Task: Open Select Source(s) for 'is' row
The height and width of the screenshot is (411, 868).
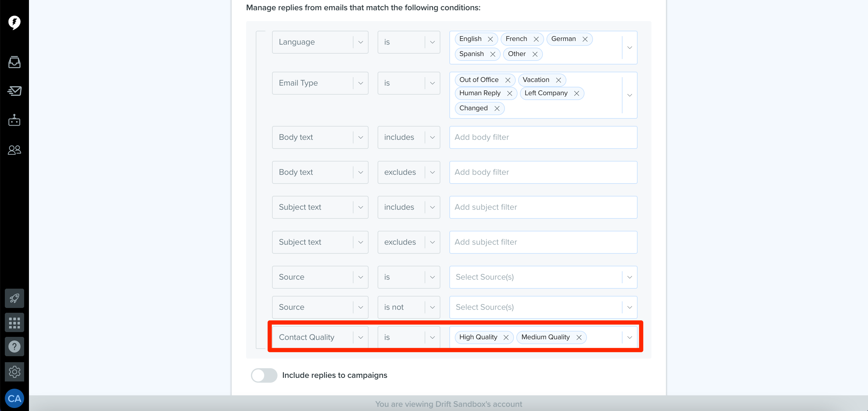Action: [543, 277]
